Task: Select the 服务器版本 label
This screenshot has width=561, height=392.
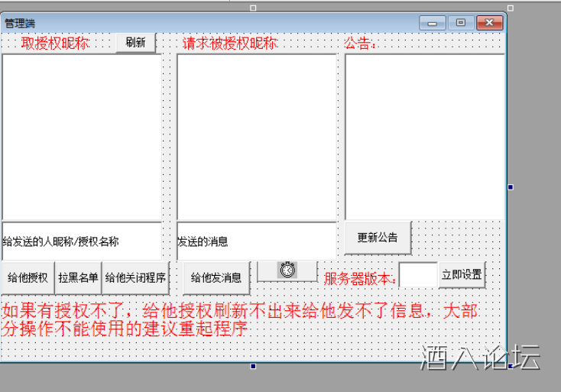Action: tap(360, 279)
